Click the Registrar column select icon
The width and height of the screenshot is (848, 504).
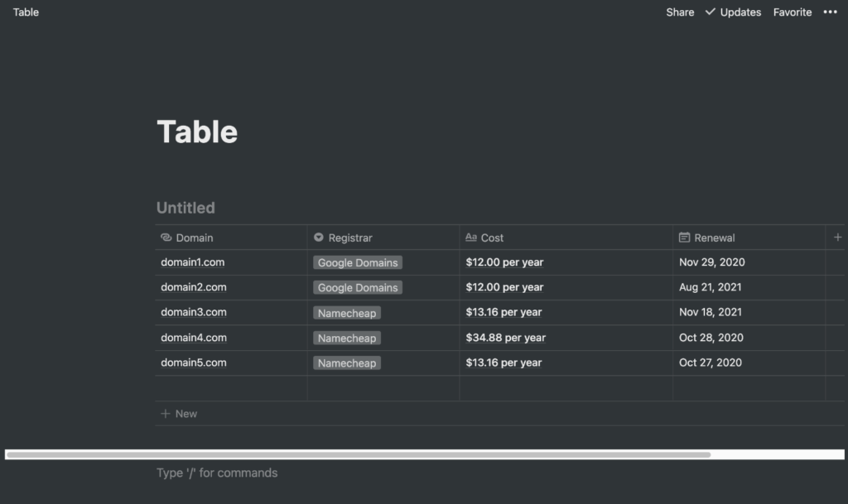319,238
